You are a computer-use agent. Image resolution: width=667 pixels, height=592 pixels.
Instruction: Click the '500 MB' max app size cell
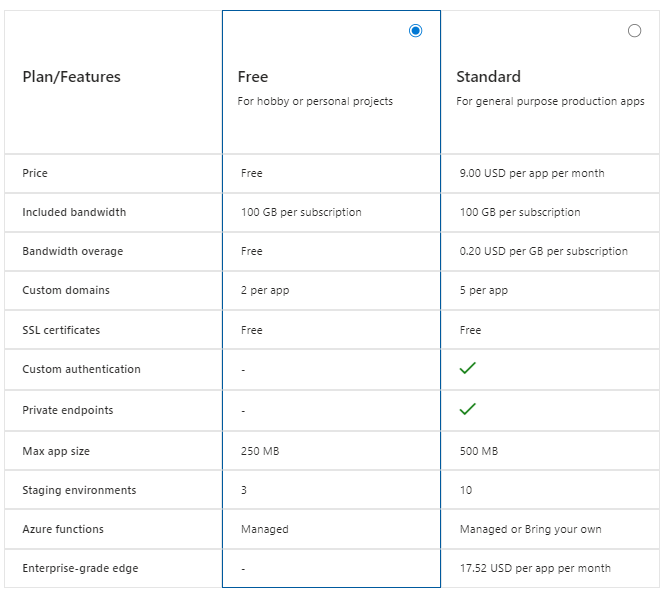(478, 451)
